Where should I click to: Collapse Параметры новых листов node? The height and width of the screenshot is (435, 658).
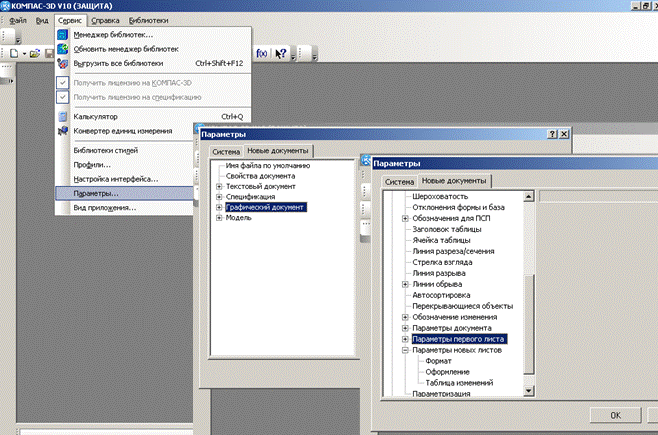click(x=405, y=350)
